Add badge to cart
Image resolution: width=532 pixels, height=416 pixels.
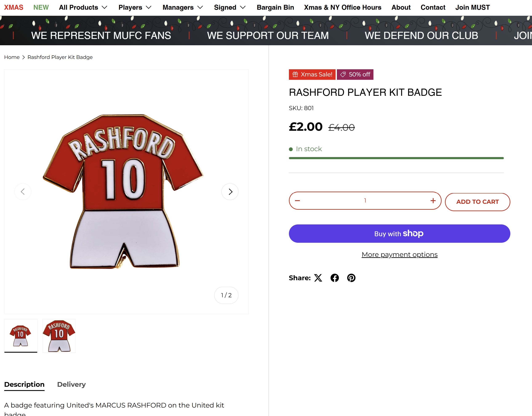478,202
